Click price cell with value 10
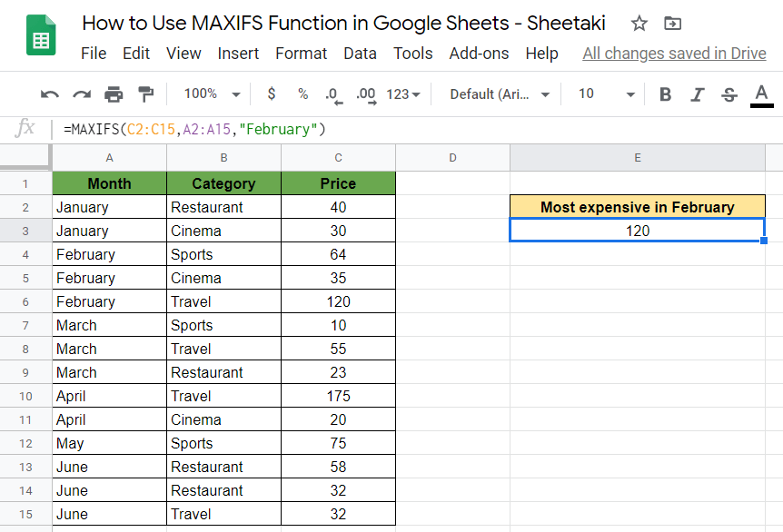 [338, 325]
